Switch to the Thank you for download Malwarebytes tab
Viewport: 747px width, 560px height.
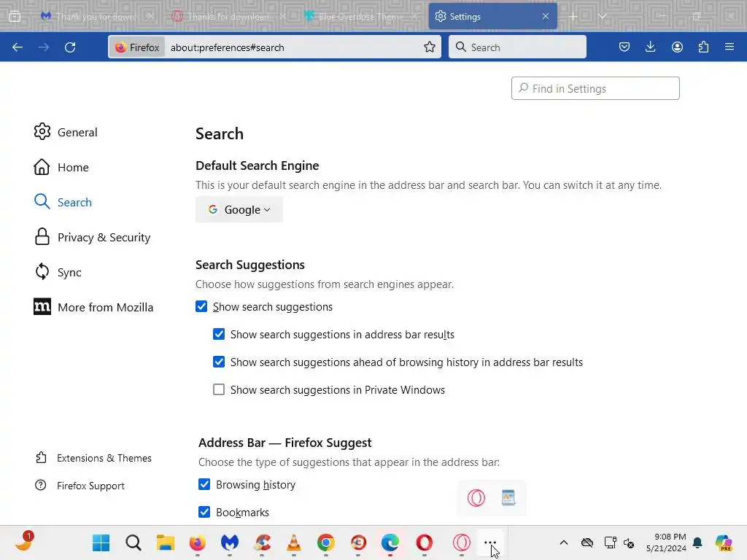97,17
